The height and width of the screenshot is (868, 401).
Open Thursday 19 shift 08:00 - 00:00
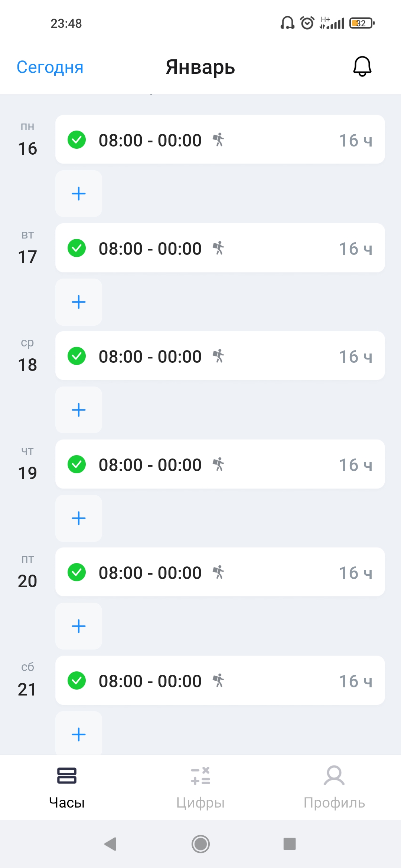[150, 465]
